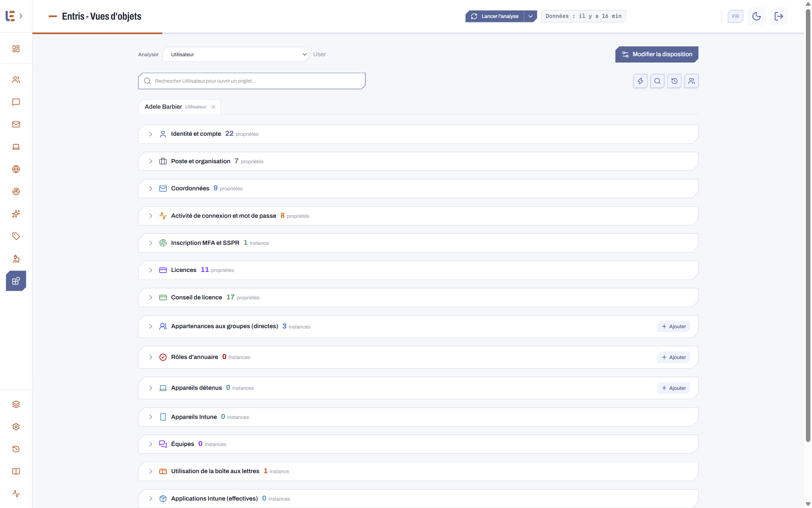Expand the sidebar with the logo chevron

point(21,16)
